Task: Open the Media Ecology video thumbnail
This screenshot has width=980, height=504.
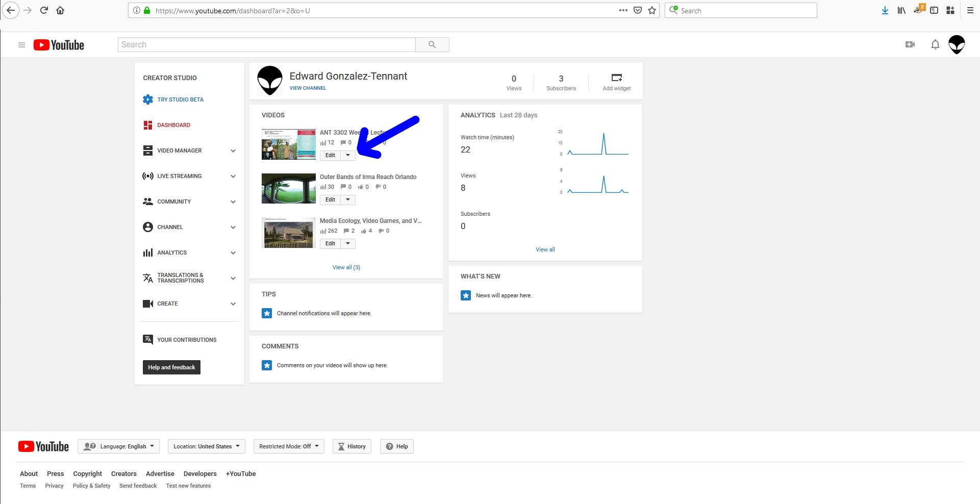Action: coord(288,233)
